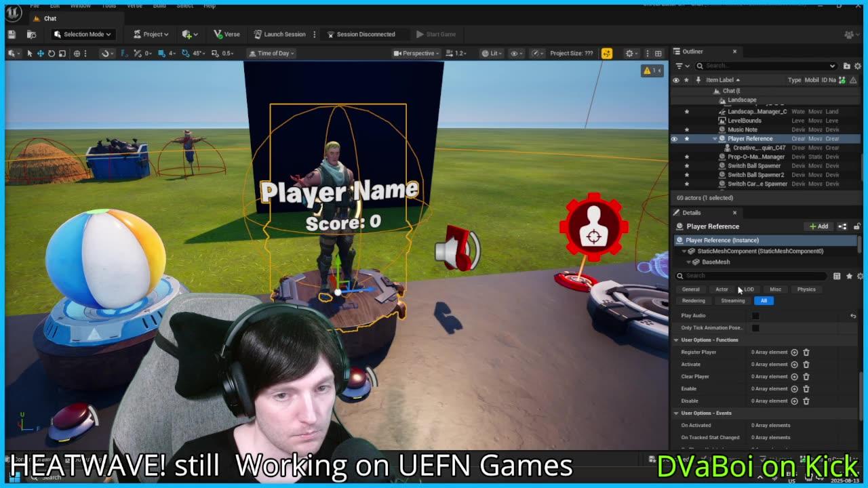Toggle star on Music Note row
The width and height of the screenshot is (868, 488).
point(686,129)
